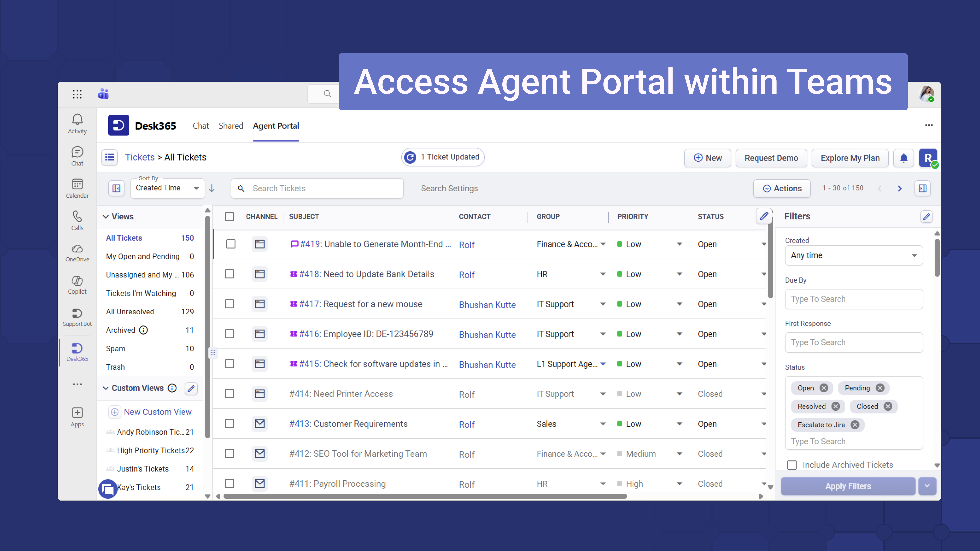Viewport: 980px width, 551px height.
Task: Remove the Pending status filter chip
Action: coord(880,388)
